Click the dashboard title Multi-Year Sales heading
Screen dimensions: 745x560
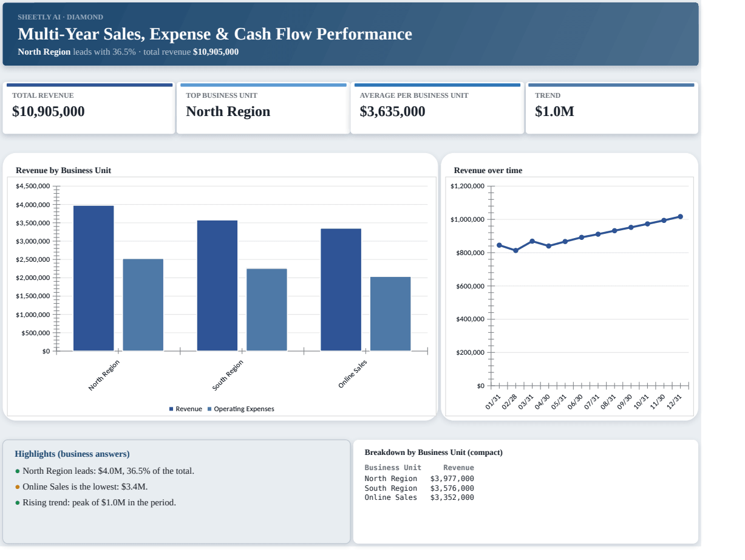[215, 34]
